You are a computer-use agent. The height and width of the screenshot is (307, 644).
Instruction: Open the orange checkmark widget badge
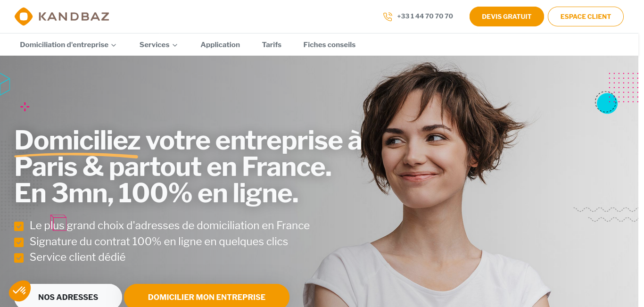(20, 291)
